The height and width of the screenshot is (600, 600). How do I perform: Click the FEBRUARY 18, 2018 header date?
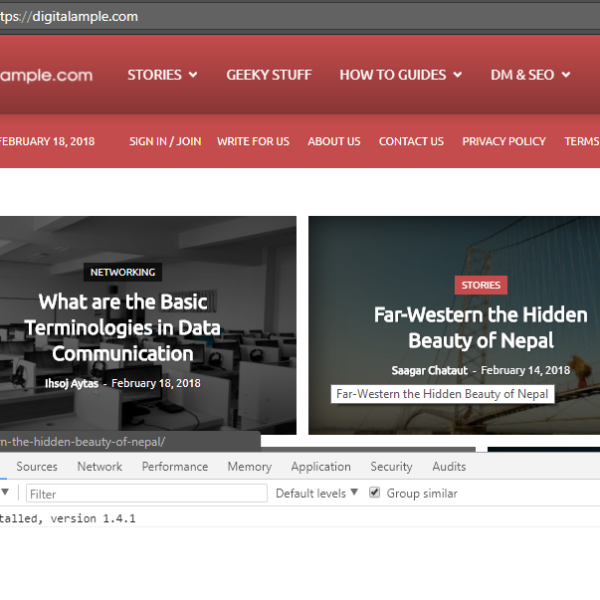click(47, 142)
